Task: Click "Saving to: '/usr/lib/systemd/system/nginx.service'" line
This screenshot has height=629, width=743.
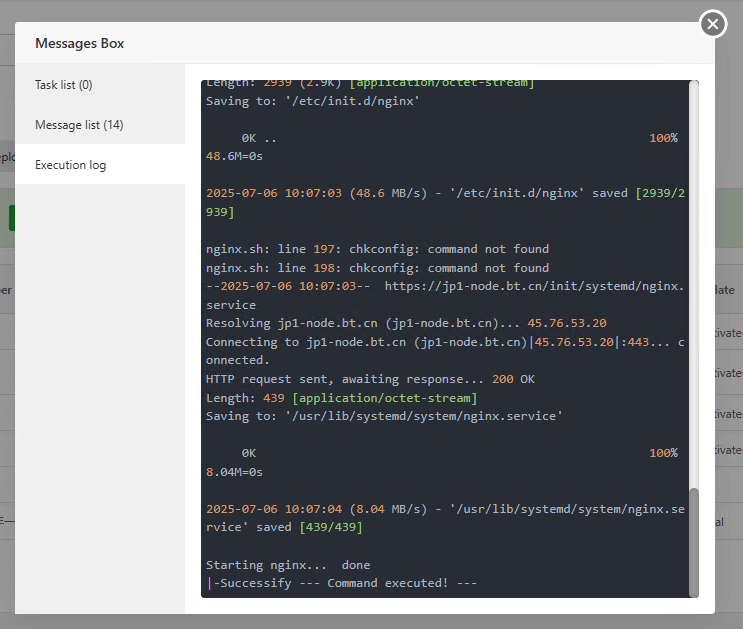Action: 384,416
